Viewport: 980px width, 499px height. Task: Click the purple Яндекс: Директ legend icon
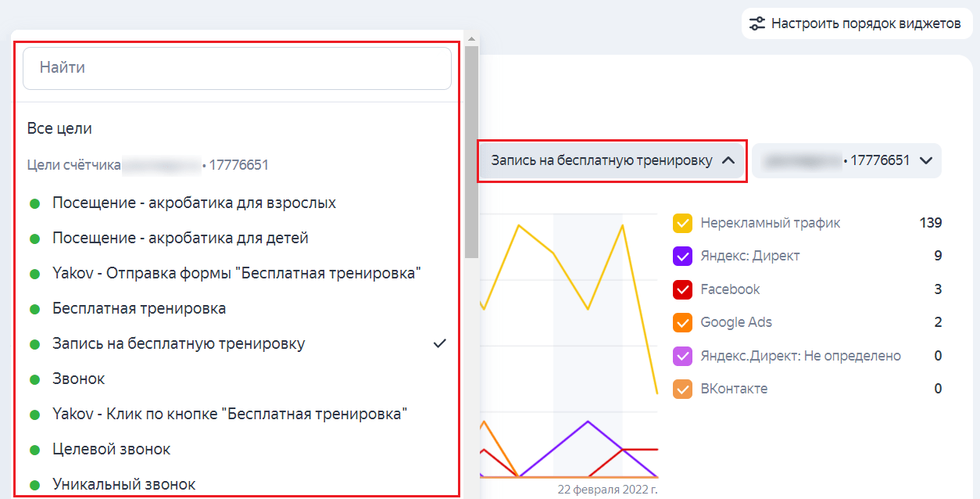pyautogui.click(x=683, y=256)
